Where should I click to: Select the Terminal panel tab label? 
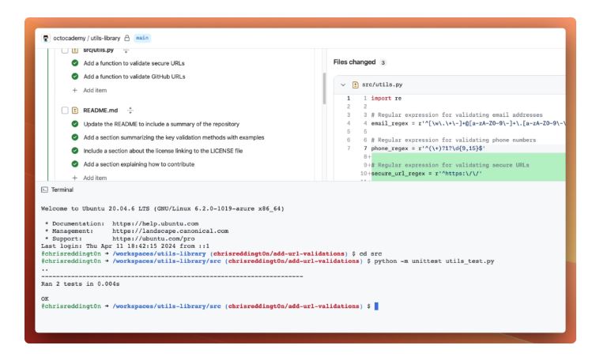tap(64, 190)
